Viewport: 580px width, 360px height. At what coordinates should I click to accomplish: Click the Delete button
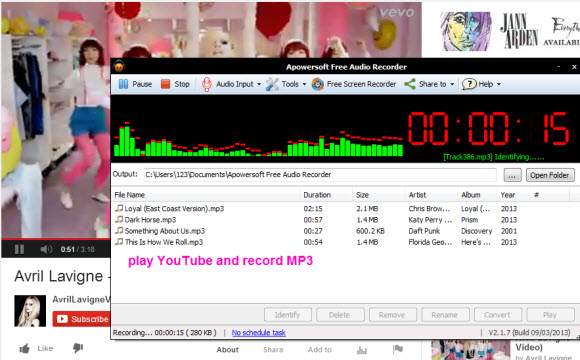pyautogui.click(x=340, y=315)
